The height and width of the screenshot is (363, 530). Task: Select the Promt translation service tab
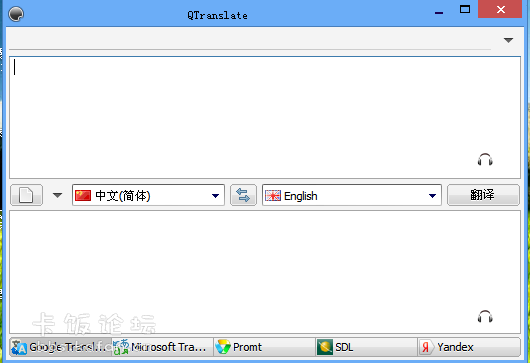tap(264, 347)
